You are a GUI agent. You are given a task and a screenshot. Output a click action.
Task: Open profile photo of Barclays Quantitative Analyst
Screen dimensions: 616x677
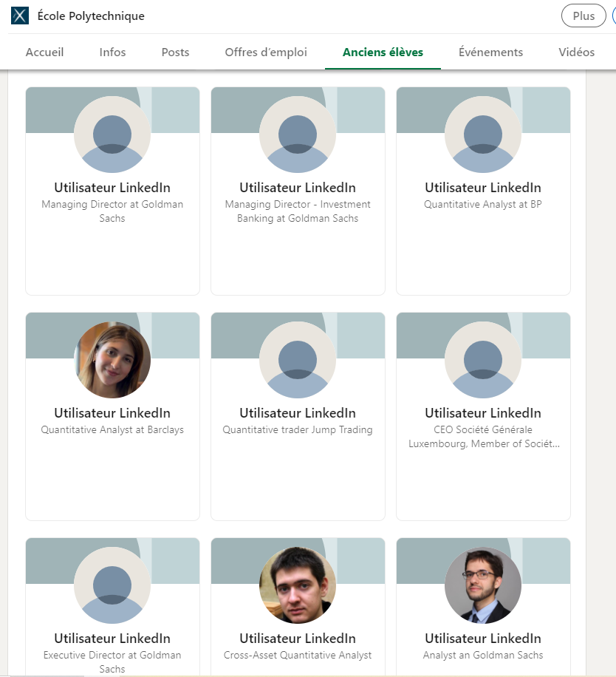pyautogui.click(x=112, y=360)
